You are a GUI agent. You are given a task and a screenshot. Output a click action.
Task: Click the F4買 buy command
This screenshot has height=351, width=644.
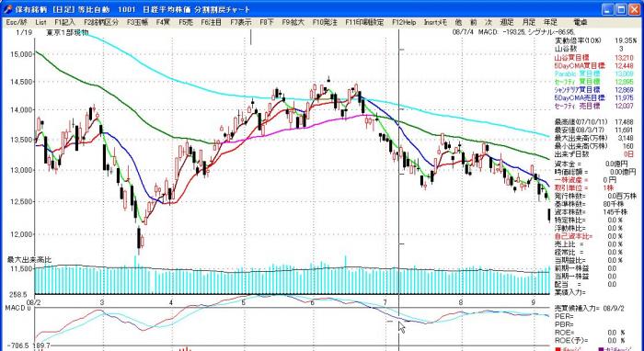tap(164, 23)
